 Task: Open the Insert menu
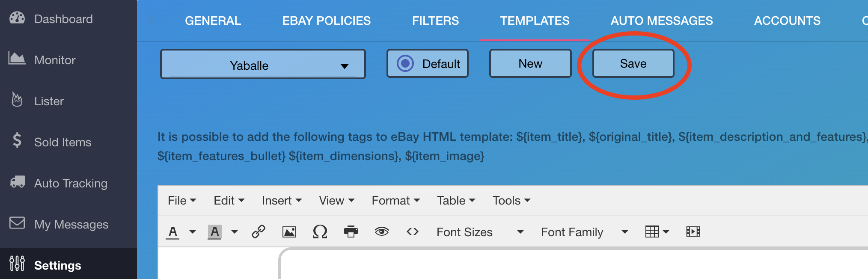282,200
